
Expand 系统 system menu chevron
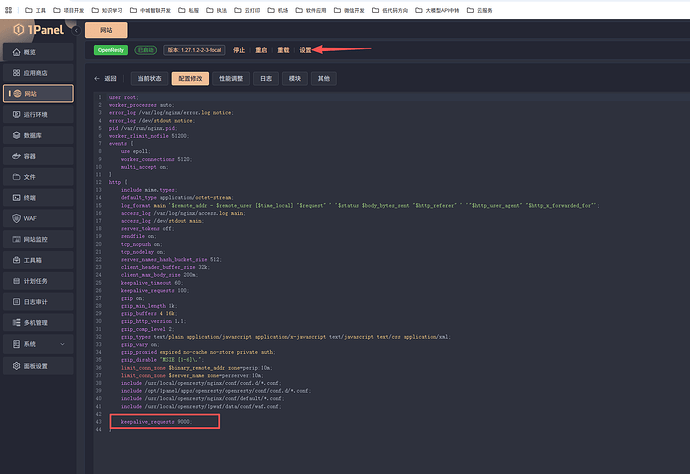point(64,344)
